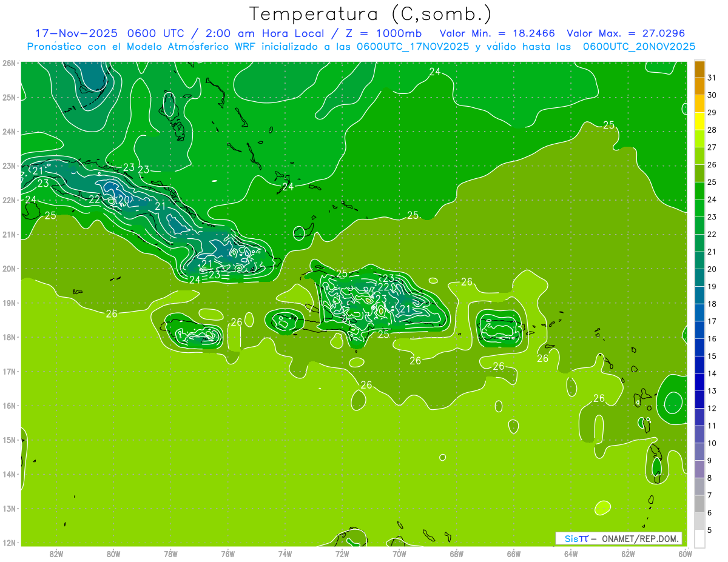The height and width of the screenshot is (562, 728).
Task: Click color scale label "31"
Action: [x=712, y=78]
